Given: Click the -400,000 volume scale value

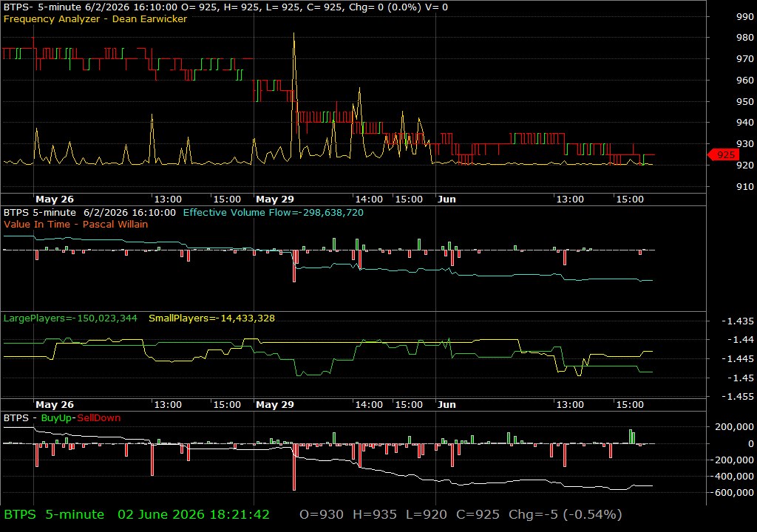Looking at the screenshot, I should (x=732, y=476).
